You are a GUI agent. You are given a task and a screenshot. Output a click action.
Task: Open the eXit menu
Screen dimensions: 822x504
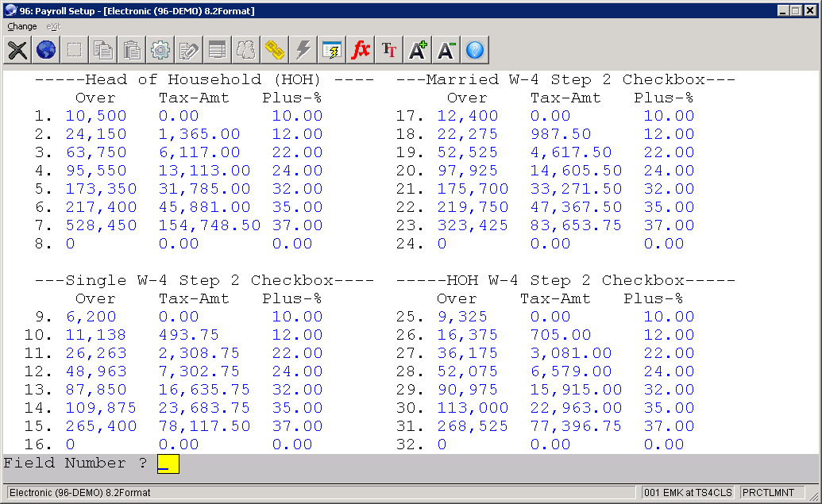pyautogui.click(x=53, y=26)
